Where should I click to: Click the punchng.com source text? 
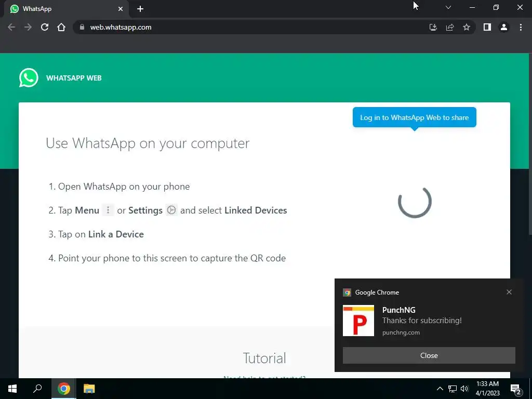point(401,332)
